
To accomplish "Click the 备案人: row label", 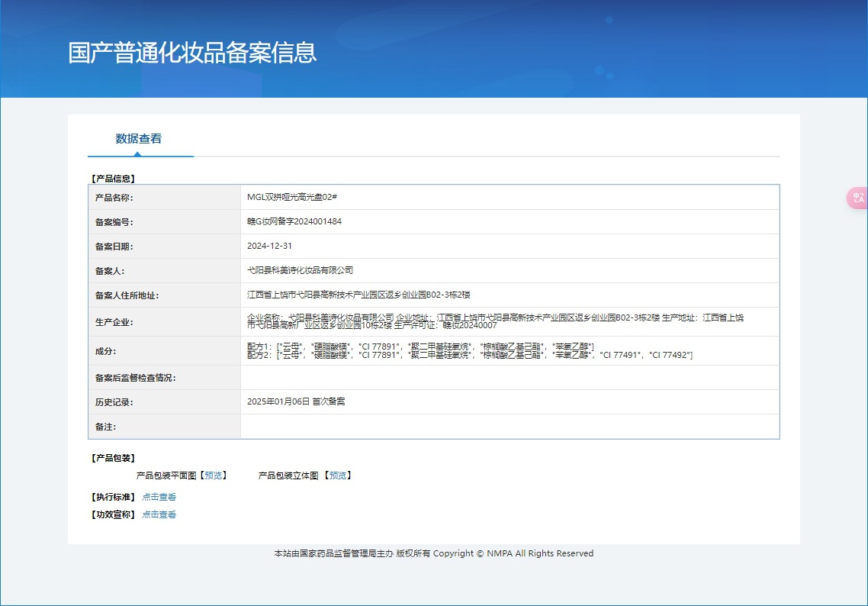I will (x=110, y=271).
